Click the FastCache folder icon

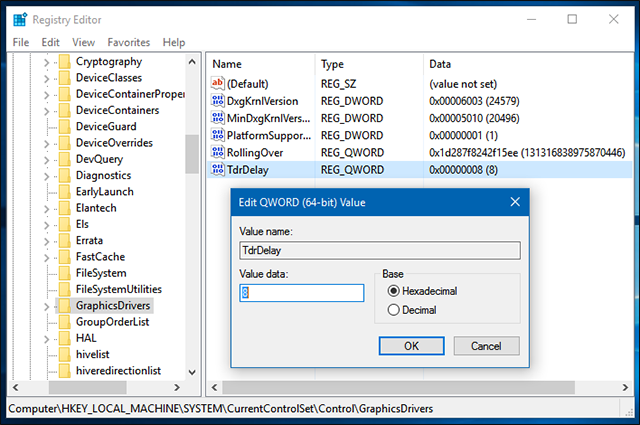pyautogui.click(x=65, y=257)
